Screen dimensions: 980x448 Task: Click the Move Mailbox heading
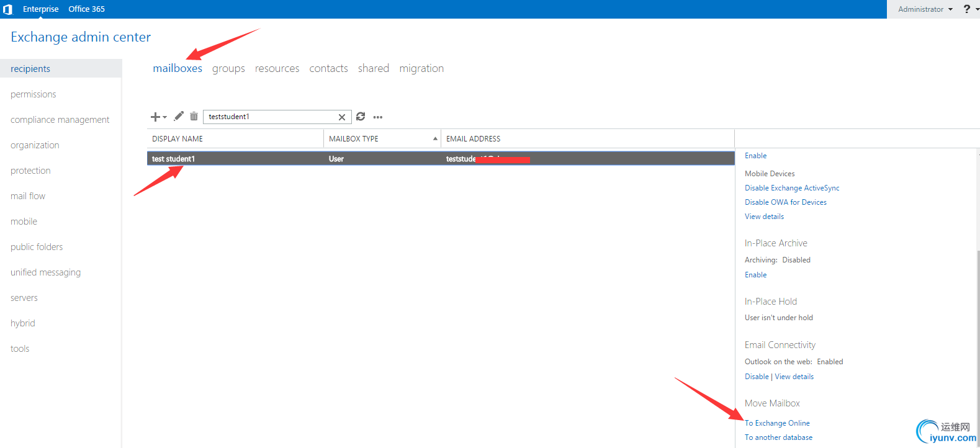tap(772, 403)
